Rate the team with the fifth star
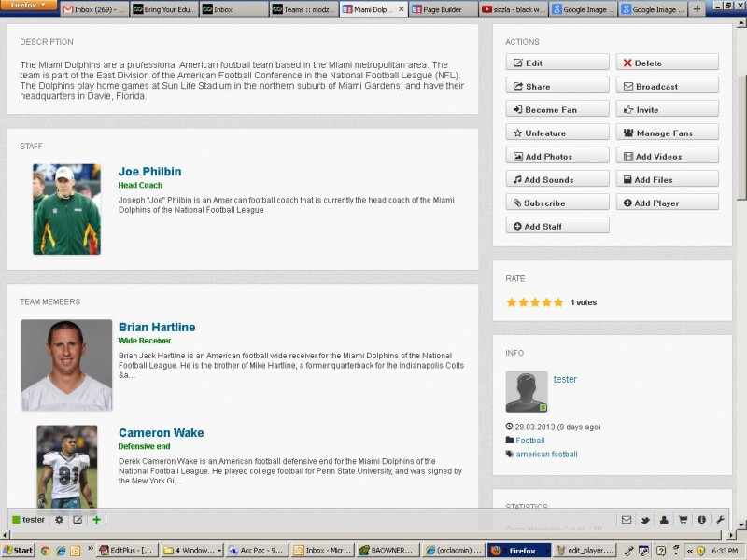 (x=558, y=302)
